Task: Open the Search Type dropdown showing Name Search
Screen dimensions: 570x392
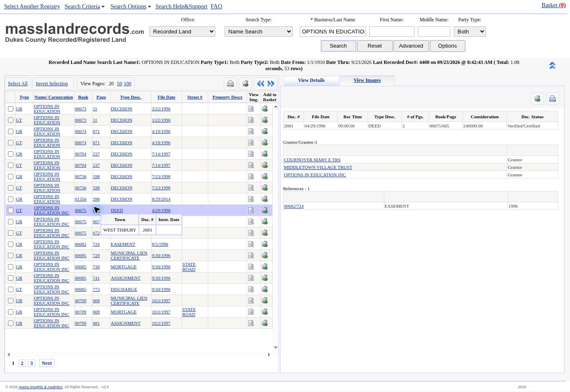Action: [258, 31]
